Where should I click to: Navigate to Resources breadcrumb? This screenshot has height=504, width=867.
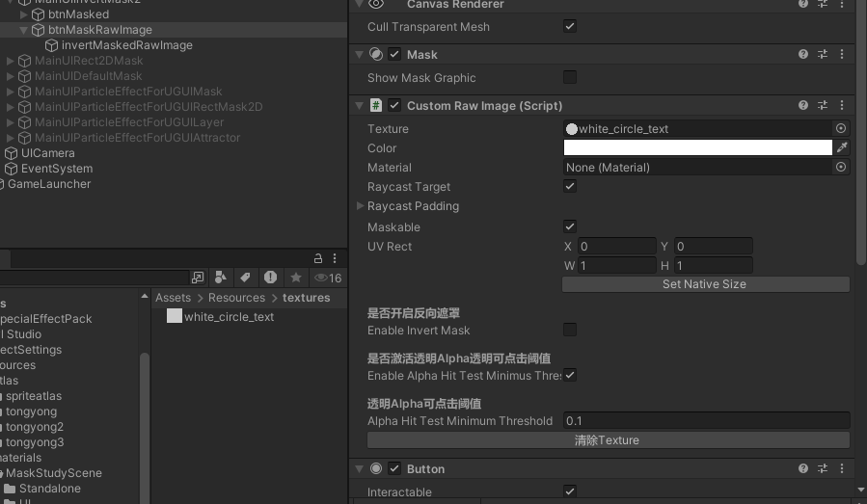236,298
